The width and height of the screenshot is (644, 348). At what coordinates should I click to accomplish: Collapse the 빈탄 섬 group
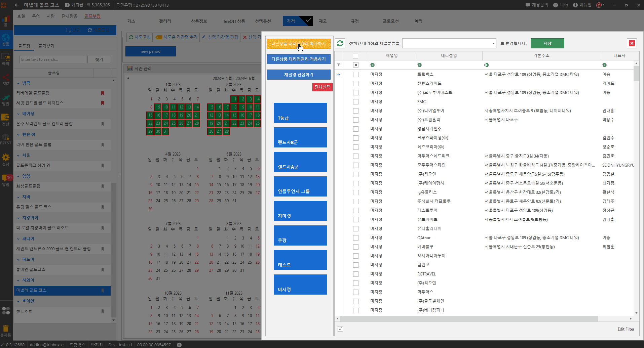tap(18, 135)
